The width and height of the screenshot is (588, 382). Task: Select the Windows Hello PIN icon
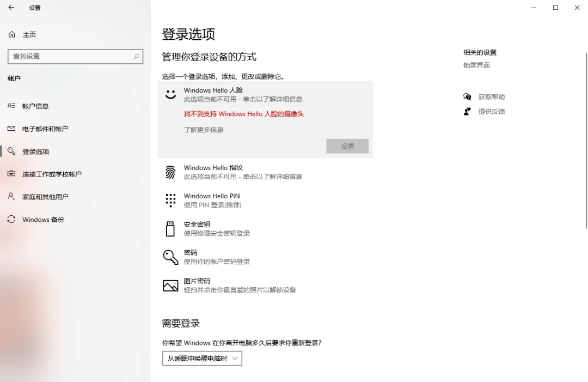[170, 200]
